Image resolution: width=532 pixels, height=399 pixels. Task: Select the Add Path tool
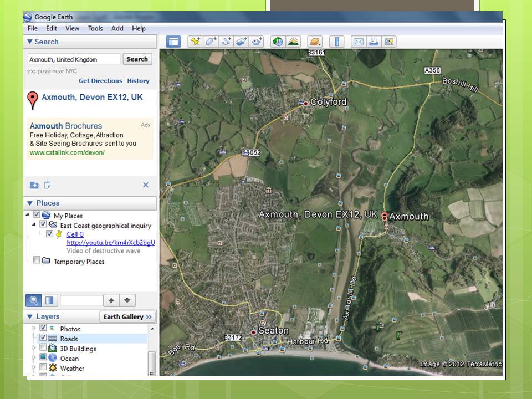pyautogui.click(x=226, y=41)
